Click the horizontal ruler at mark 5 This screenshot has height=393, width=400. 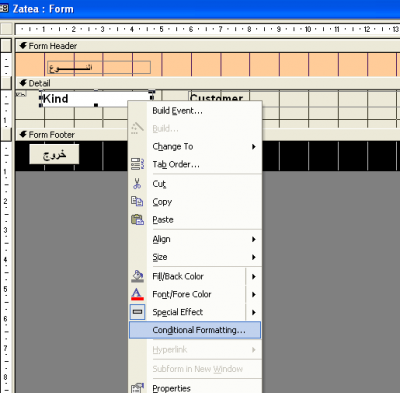click(x=161, y=29)
